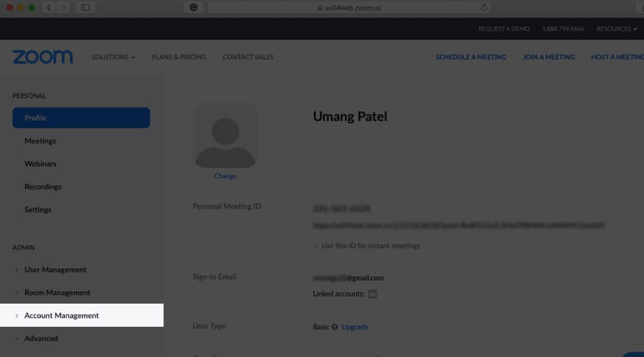Click the Account Management label
The width and height of the screenshot is (644, 357).
(62, 316)
